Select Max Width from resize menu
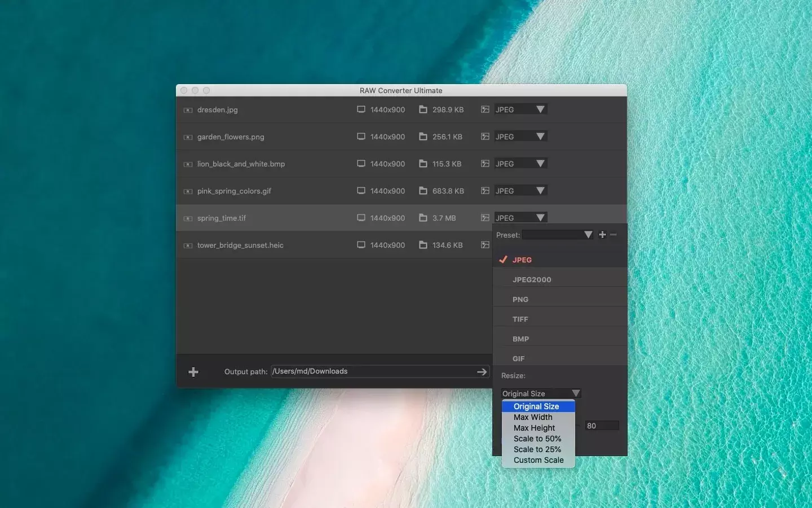812x508 pixels. tap(533, 417)
